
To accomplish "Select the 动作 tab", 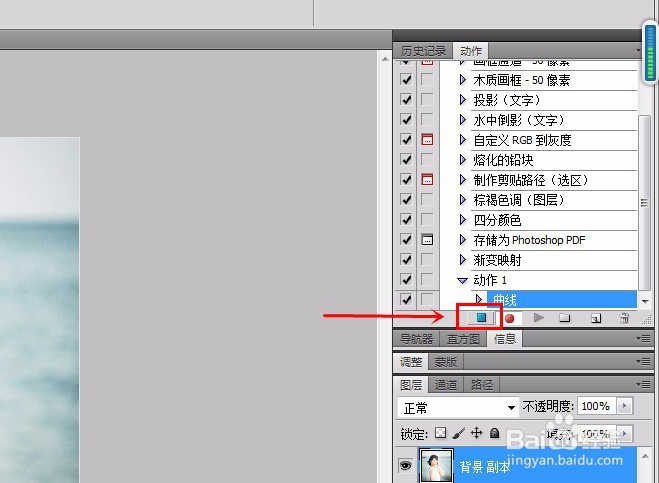I will pos(471,51).
